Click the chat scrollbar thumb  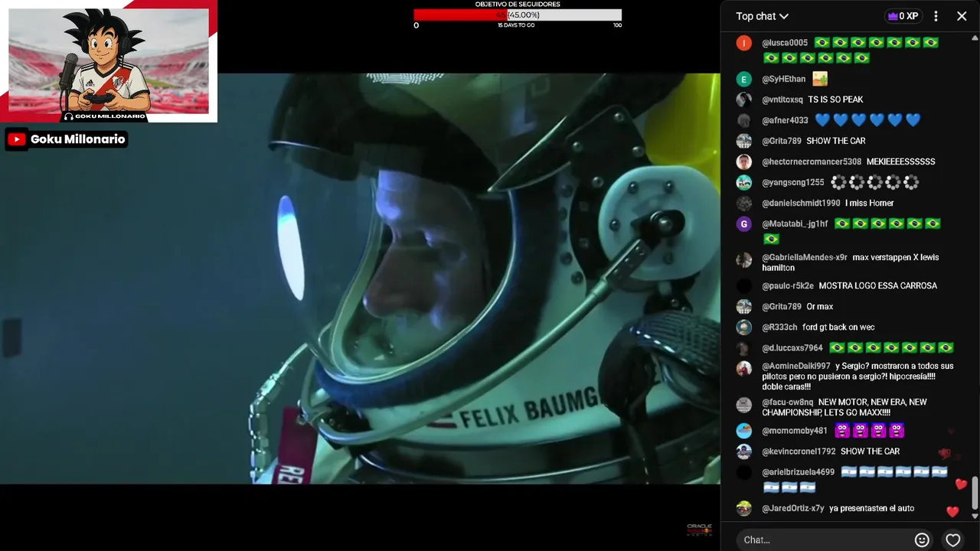click(975, 493)
